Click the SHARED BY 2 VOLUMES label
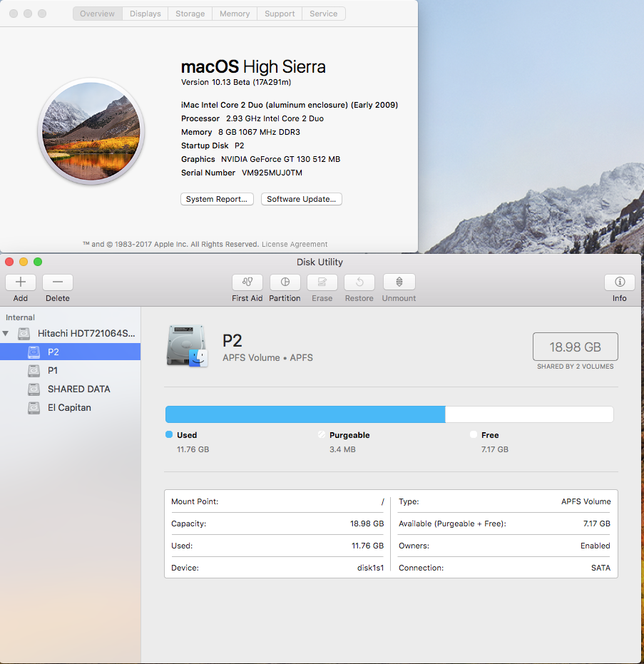644x664 pixels. click(576, 367)
